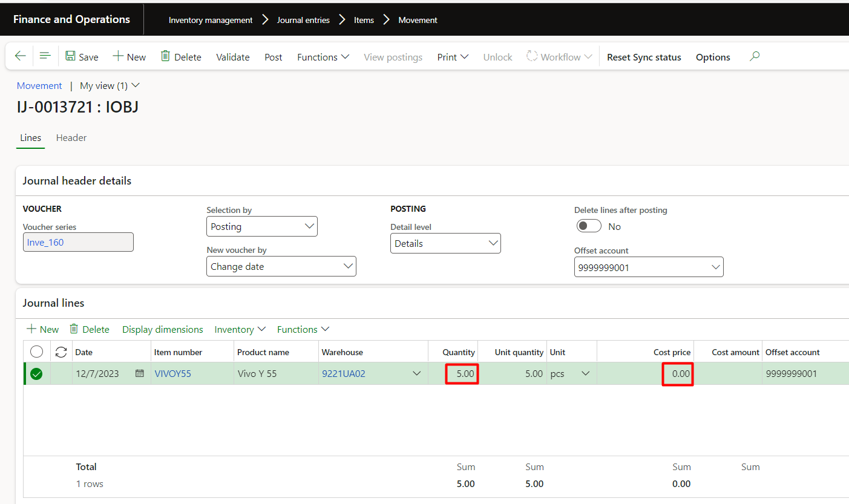The height and width of the screenshot is (504, 849).
Task: Click the Quantity cell showing 5.00
Action: (463, 373)
